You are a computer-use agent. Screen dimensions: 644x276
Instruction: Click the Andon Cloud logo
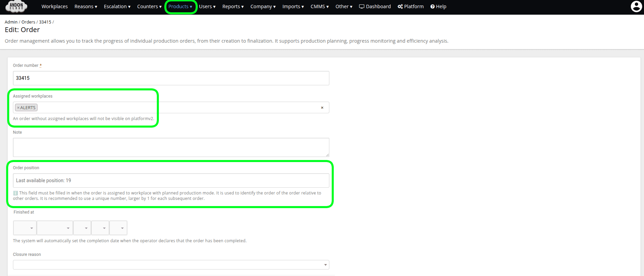point(16,6)
